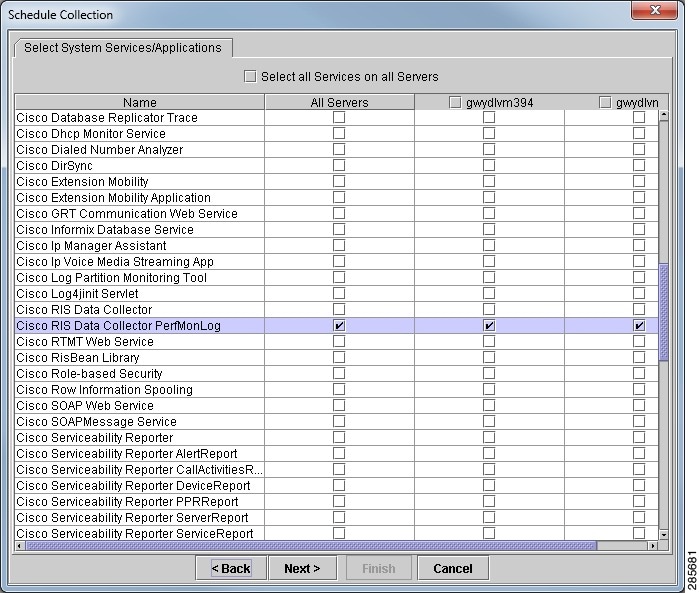This screenshot has width=699, height=593.
Task: Enable Select all Services on all Servers
Action: 250,77
